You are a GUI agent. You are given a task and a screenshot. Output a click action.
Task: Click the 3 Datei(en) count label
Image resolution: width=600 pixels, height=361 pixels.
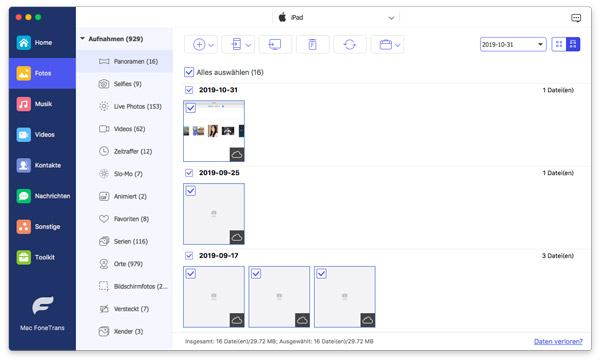point(558,255)
